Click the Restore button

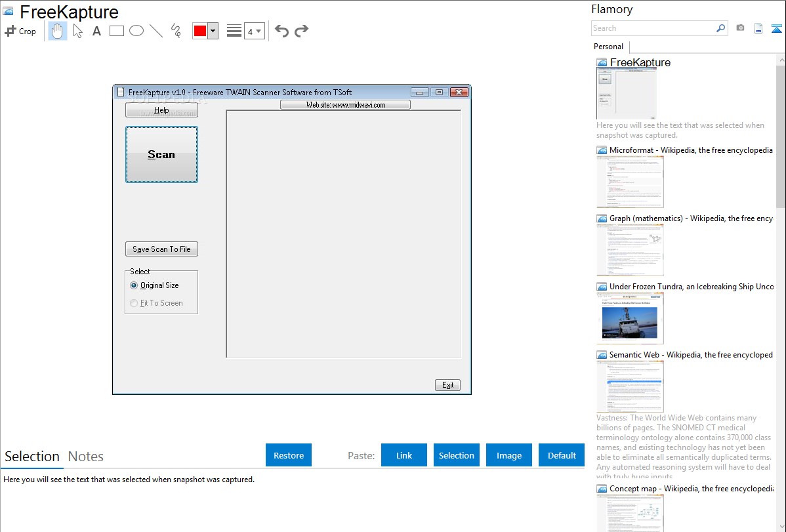(289, 455)
